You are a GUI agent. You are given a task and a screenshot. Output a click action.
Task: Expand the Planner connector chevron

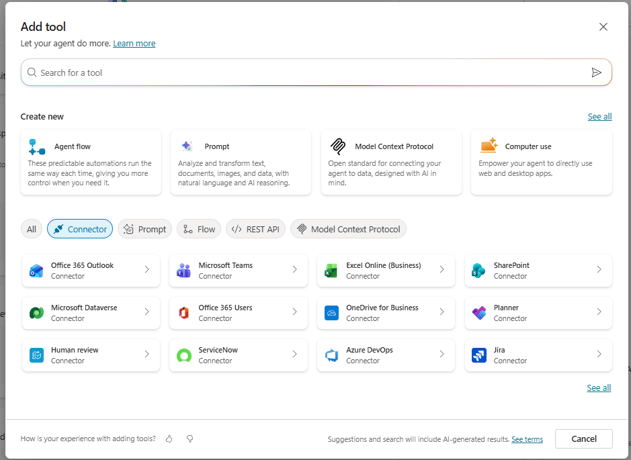pos(599,312)
